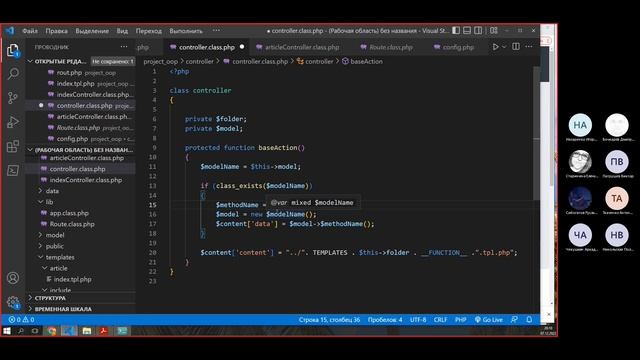Change the Пробелов: 4 indentation setting

(385, 320)
